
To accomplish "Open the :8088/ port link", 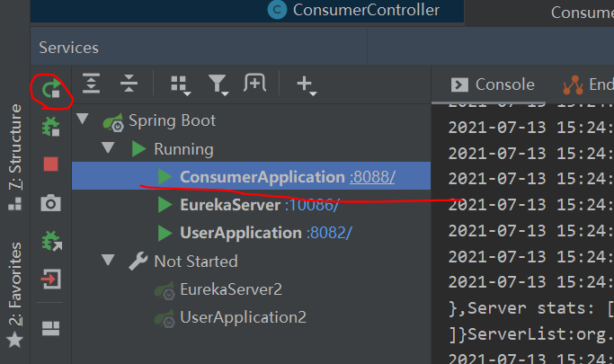I will coord(372,177).
